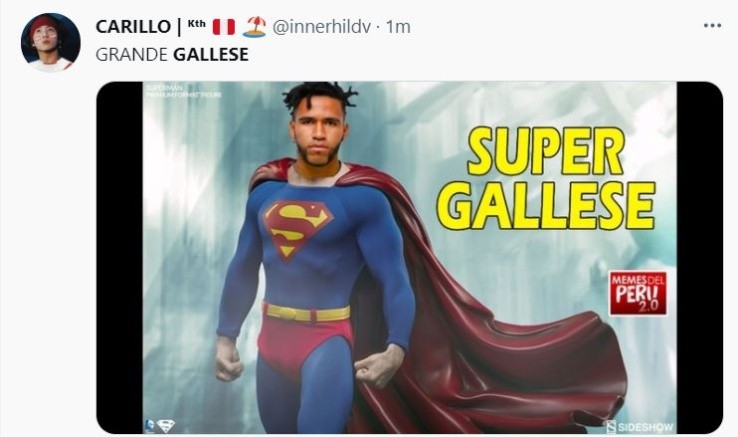Click the yellow SUPER title word
The height and width of the screenshot is (437, 738).
point(546,151)
